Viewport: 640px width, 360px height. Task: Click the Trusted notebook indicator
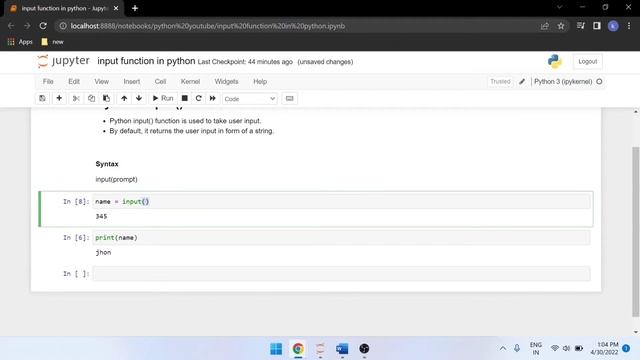pos(500,82)
